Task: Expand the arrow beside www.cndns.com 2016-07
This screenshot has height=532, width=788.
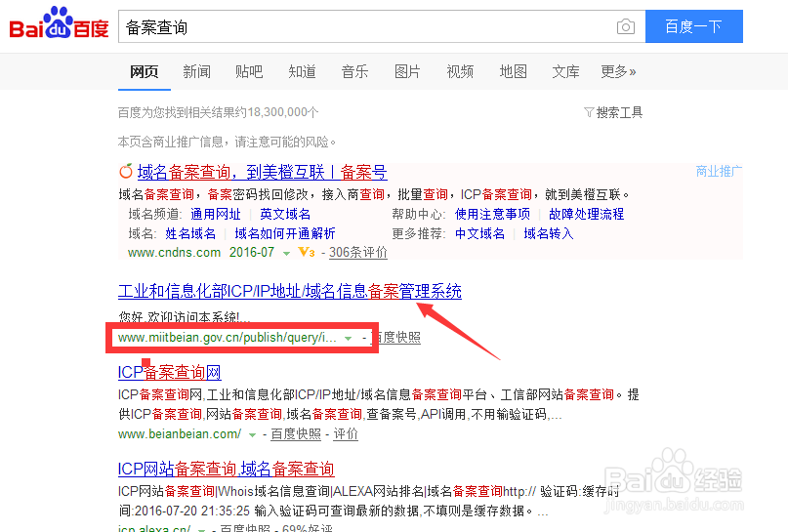Action: point(286,253)
